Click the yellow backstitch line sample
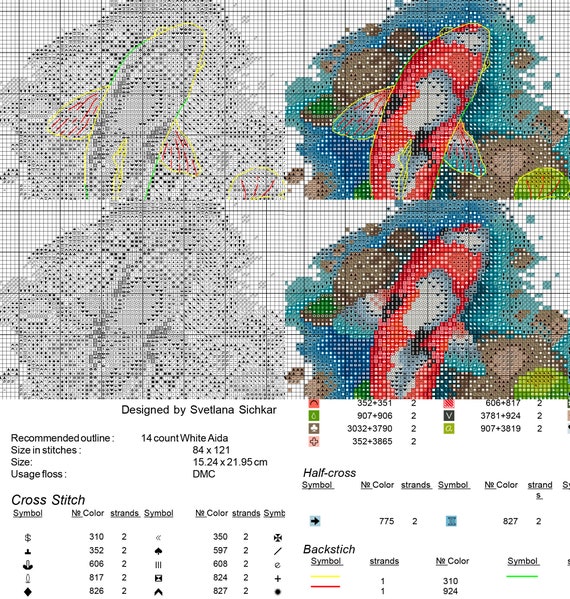 click(x=325, y=576)
